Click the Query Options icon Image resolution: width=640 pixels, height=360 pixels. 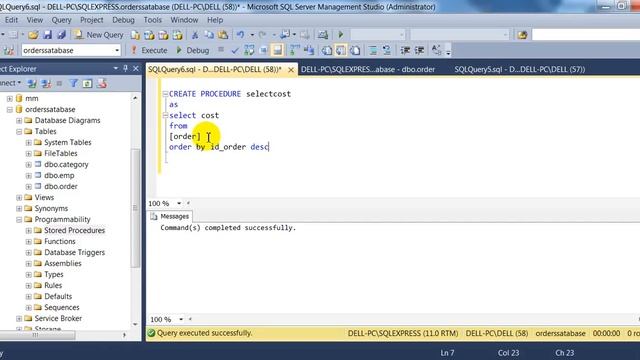pyautogui.click(x=263, y=51)
